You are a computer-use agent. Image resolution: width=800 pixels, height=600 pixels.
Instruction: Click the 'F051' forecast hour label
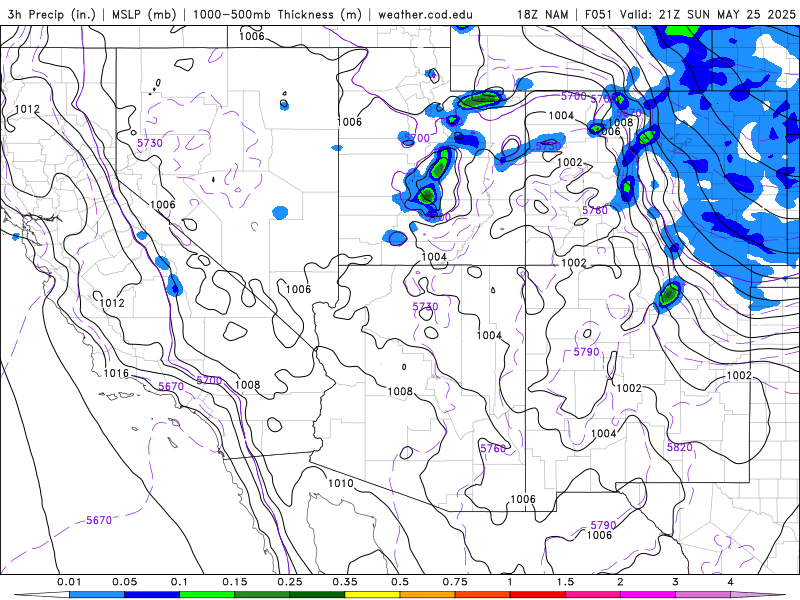[x=598, y=15]
